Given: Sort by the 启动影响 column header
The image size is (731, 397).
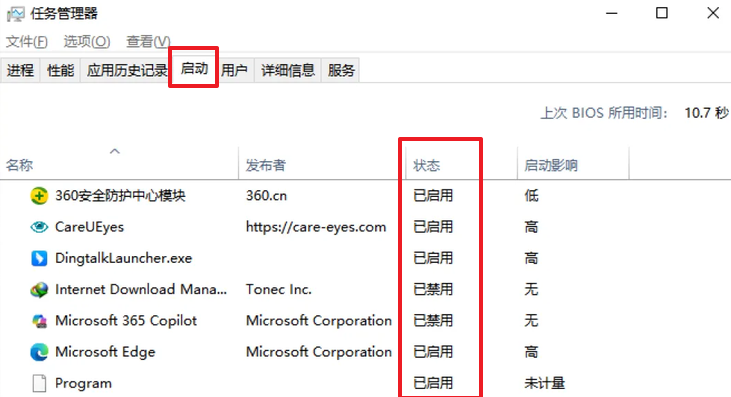Looking at the screenshot, I should (x=573, y=165).
